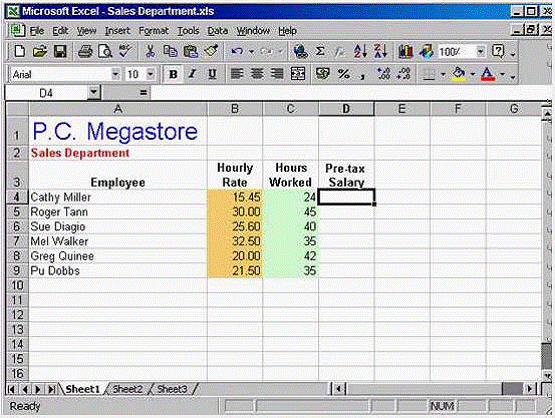This screenshot has width=555, height=418.
Task: Click Decrease Decimal icon
Action: [404, 74]
